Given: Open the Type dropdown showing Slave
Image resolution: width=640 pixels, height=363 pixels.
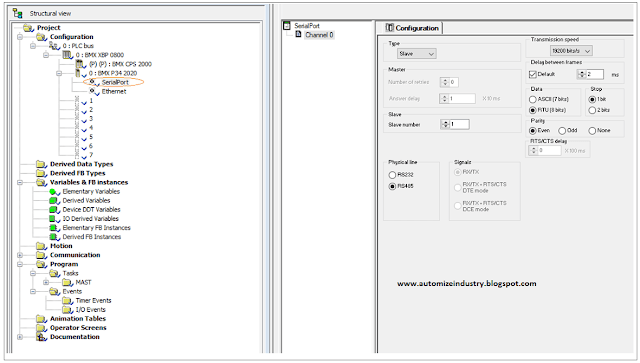Looking at the screenshot, I should 417,54.
